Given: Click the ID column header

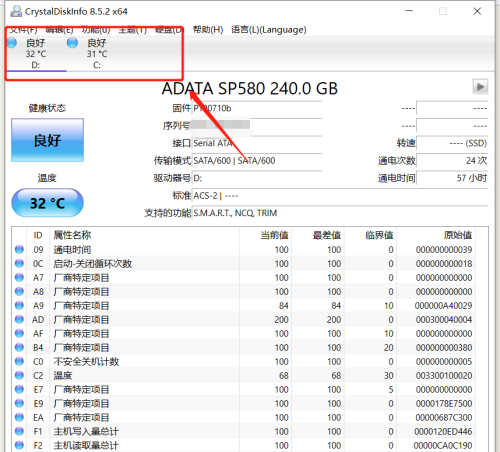Looking at the screenshot, I should click(x=38, y=235).
